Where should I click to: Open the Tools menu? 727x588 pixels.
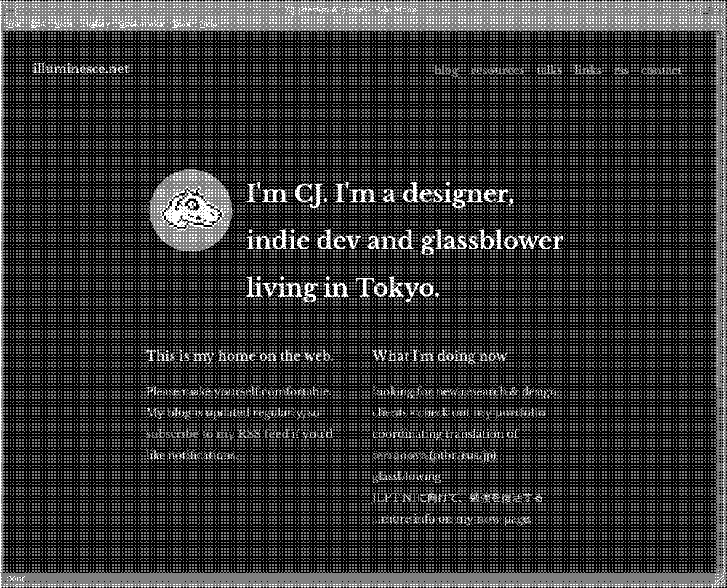click(x=181, y=24)
